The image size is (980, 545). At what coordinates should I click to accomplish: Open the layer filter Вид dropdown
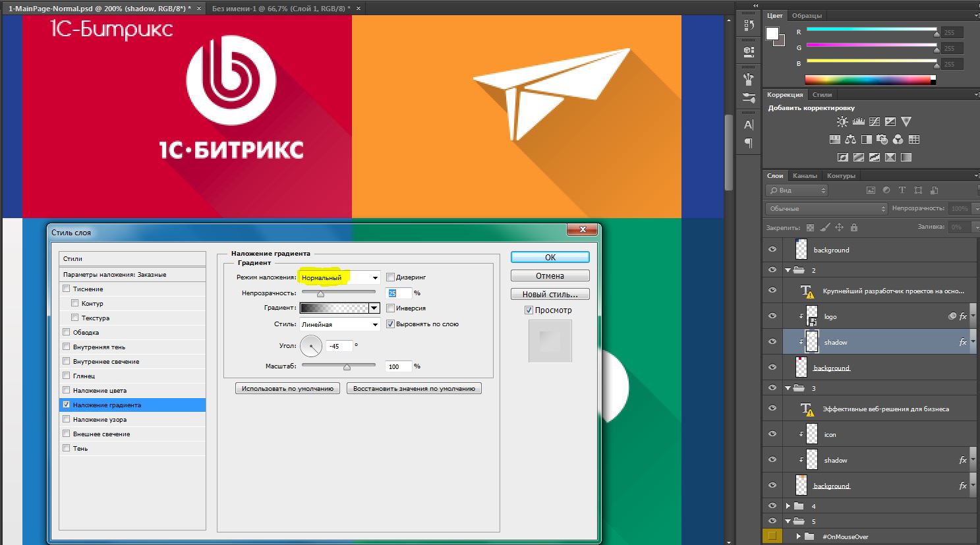(797, 190)
